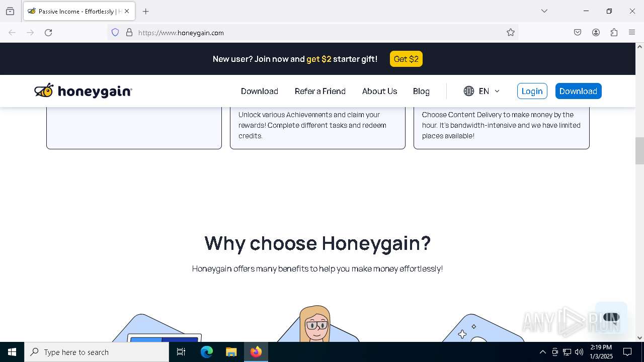Click the offers many benefits subtitle

(317, 268)
